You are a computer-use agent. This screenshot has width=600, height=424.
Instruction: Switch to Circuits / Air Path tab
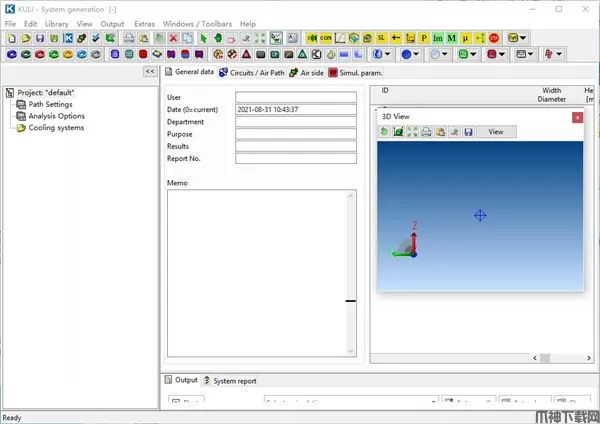(250, 72)
